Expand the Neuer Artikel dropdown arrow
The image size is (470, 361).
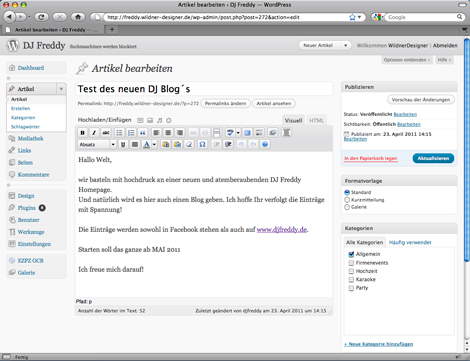pos(346,45)
